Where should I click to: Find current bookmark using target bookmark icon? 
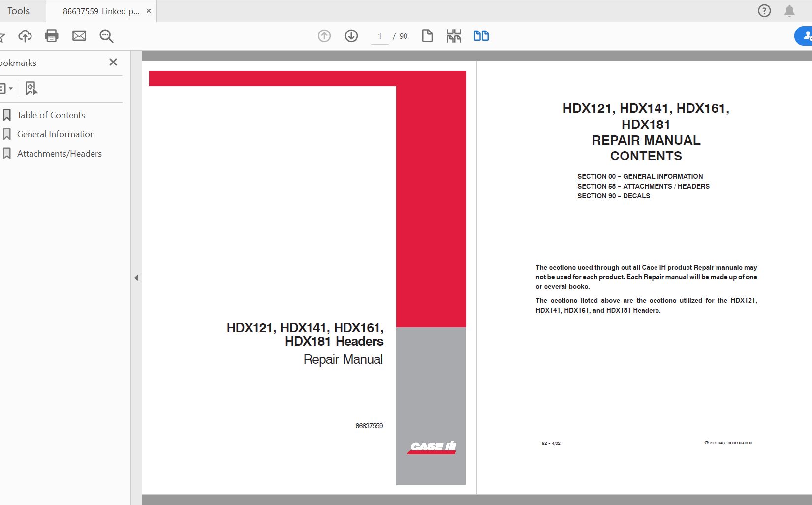[x=31, y=88]
